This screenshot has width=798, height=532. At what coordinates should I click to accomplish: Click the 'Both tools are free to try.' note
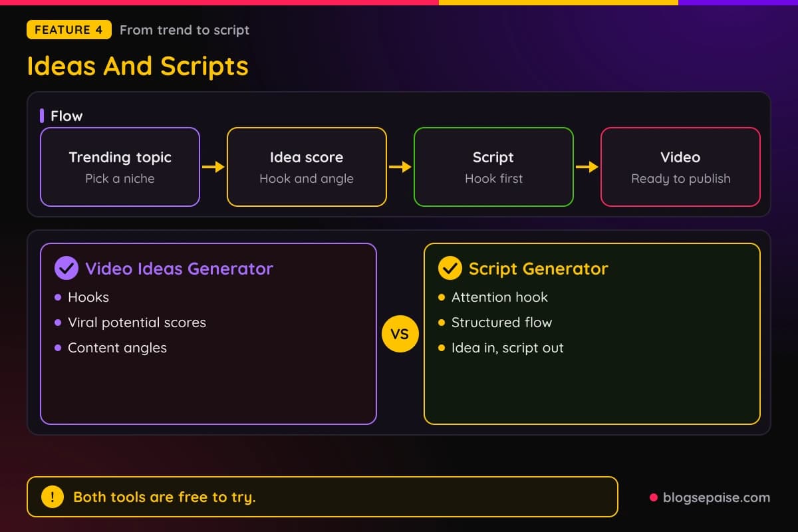(164, 497)
